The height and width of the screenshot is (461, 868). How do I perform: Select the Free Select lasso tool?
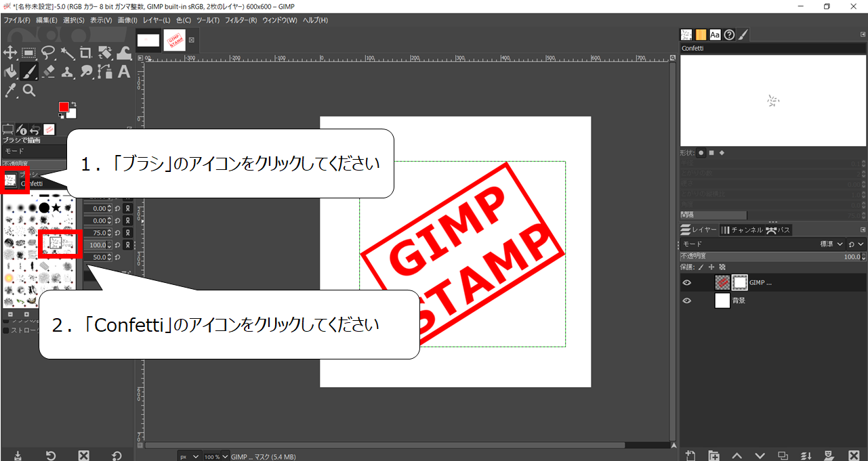point(48,53)
